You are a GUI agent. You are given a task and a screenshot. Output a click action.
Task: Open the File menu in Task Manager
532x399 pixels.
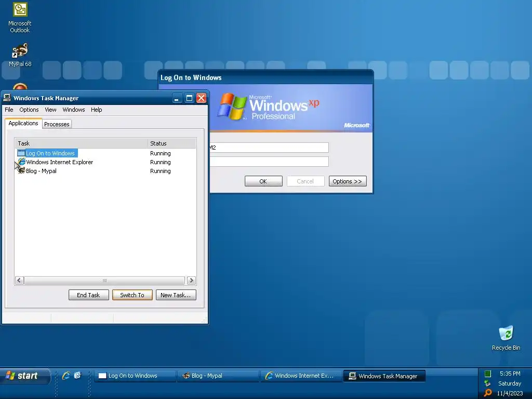tap(9, 110)
